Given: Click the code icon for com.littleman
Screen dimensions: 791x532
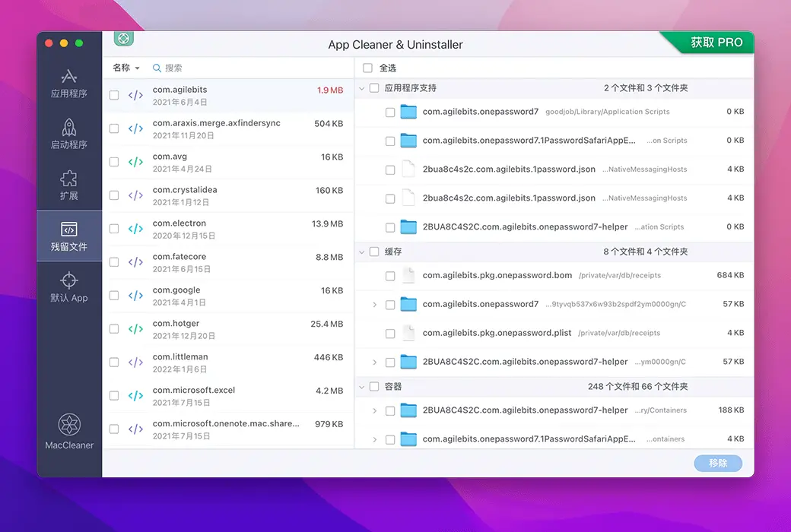Looking at the screenshot, I should coord(135,363).
